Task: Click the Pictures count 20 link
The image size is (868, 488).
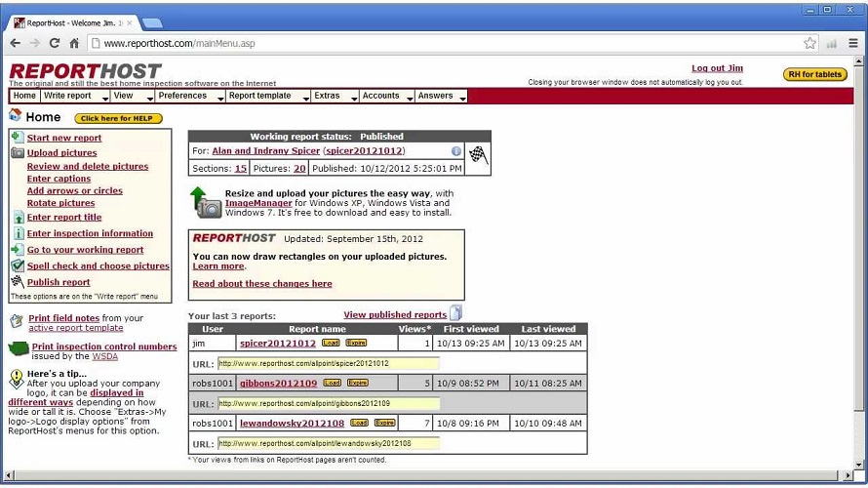Action: coord(299,169)
